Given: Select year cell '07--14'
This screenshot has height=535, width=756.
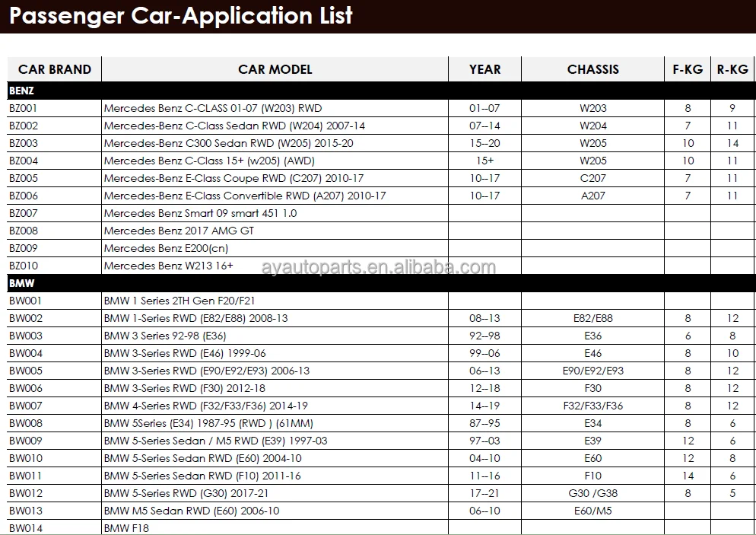Looking at the screenshot, I should tap(484, 126).
